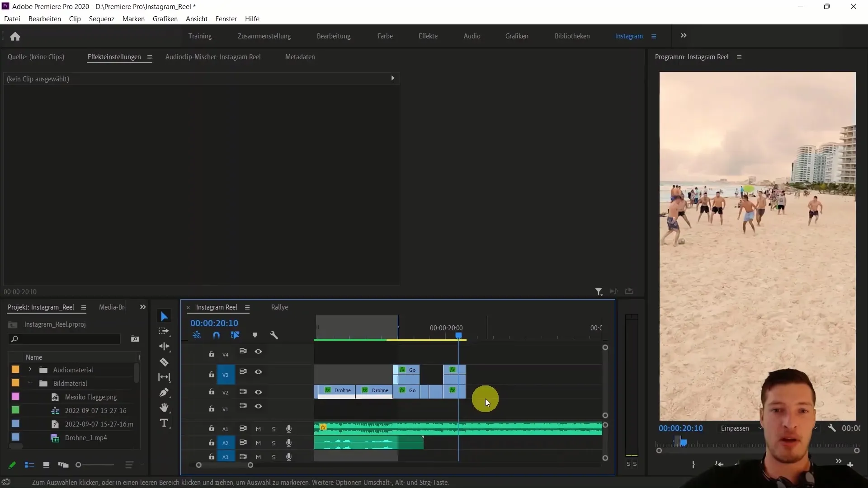This screenshot has width=868, height=488.
Task: Show hidden project panel tabs chevron
Action: (143, 307)
